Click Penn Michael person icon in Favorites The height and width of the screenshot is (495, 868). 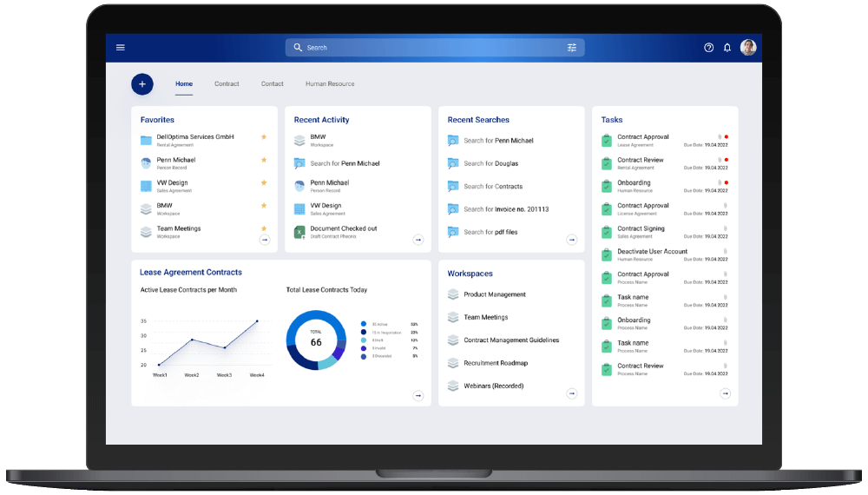pyautogui.click(x=146, y=163)
